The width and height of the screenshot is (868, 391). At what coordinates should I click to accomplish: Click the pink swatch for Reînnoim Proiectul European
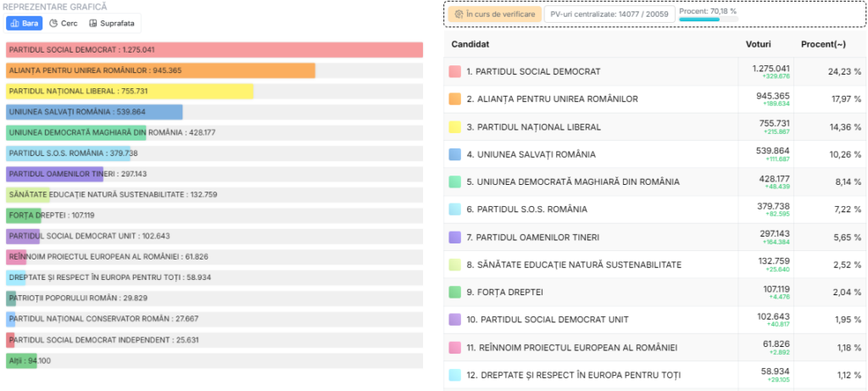click(x=455, y=347)
